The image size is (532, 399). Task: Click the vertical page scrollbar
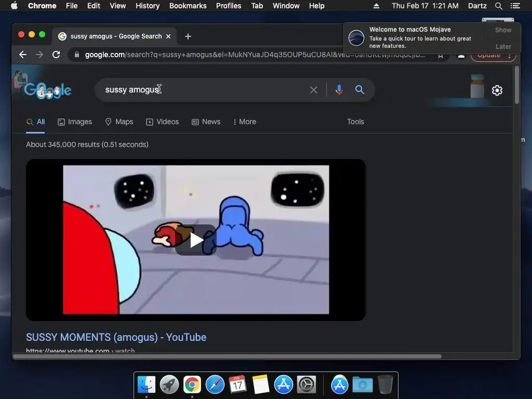(517, 85)
